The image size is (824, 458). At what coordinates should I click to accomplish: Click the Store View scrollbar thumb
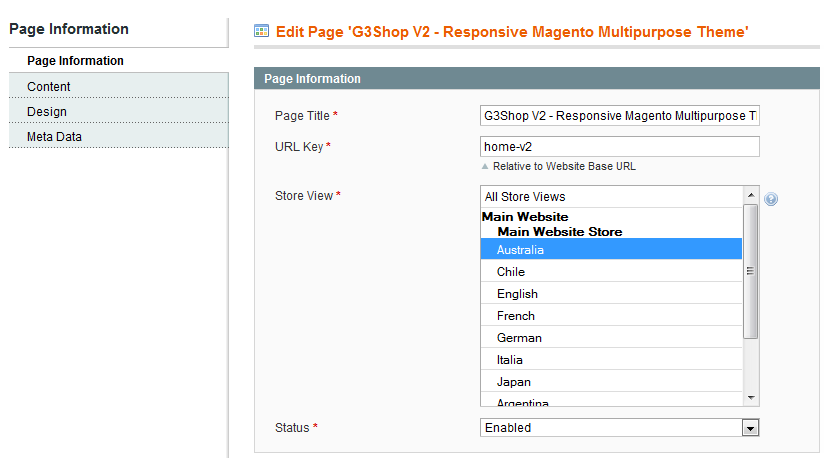point(751,272)
